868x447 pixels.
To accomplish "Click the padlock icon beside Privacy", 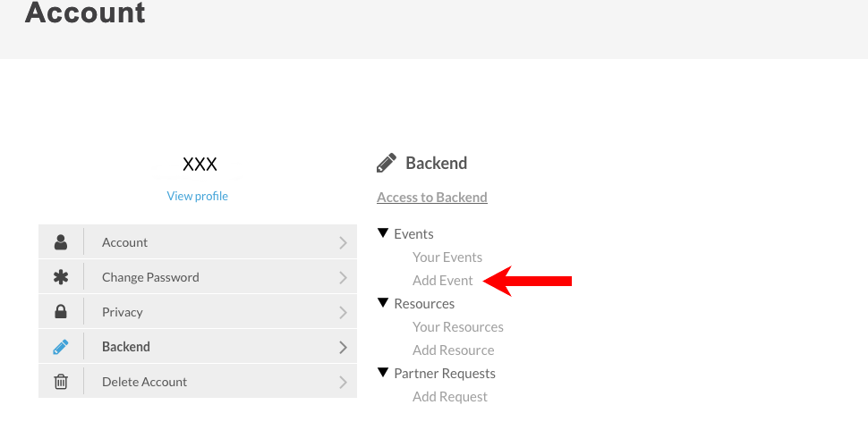I will pyautogui.click(x=61, y=312).
